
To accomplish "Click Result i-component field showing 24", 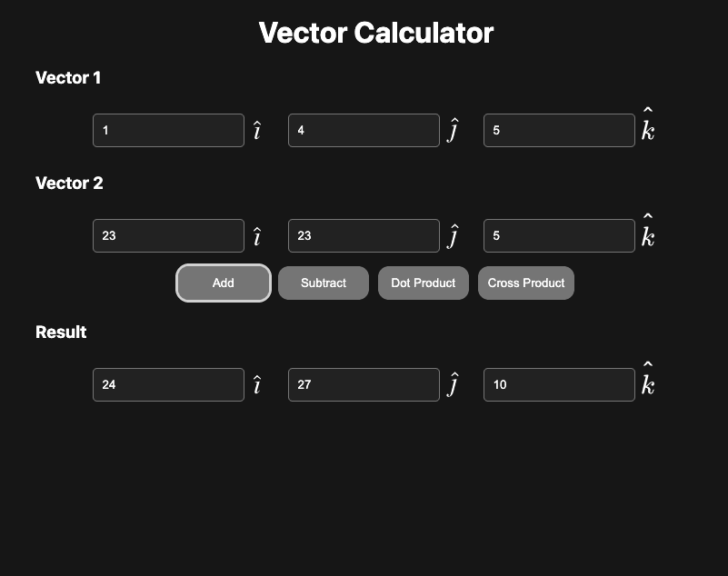I will tap(168, 384).
